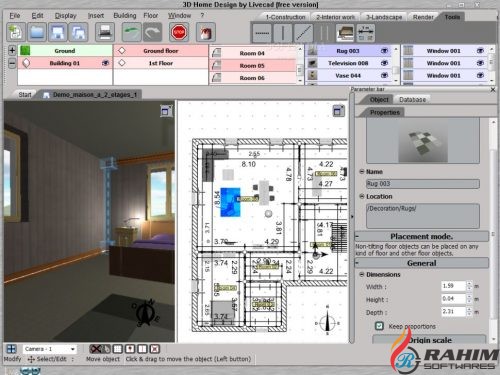Click the object list scrollbar next to Television 008
500x375 pixels.
pyautogui.click(x=396, y=65)
